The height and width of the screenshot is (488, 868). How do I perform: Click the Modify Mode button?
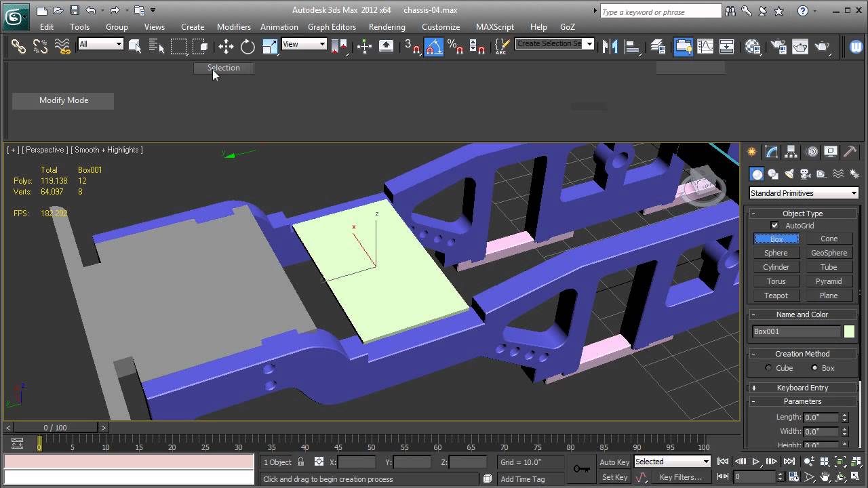(63, 100)
